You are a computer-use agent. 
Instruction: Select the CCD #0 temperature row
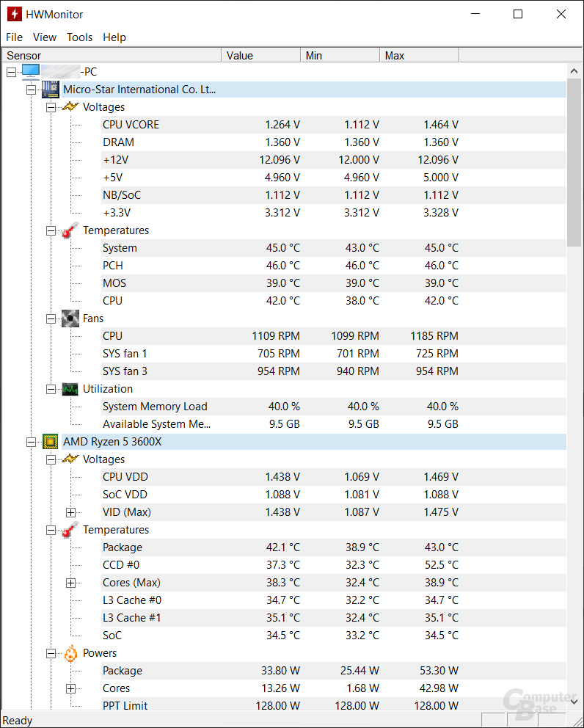click(334, 565)
